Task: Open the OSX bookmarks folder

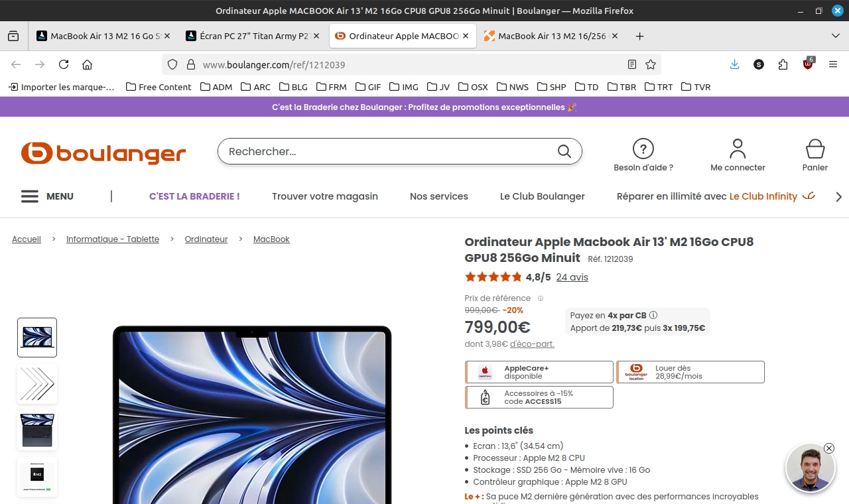Action: 472,87
